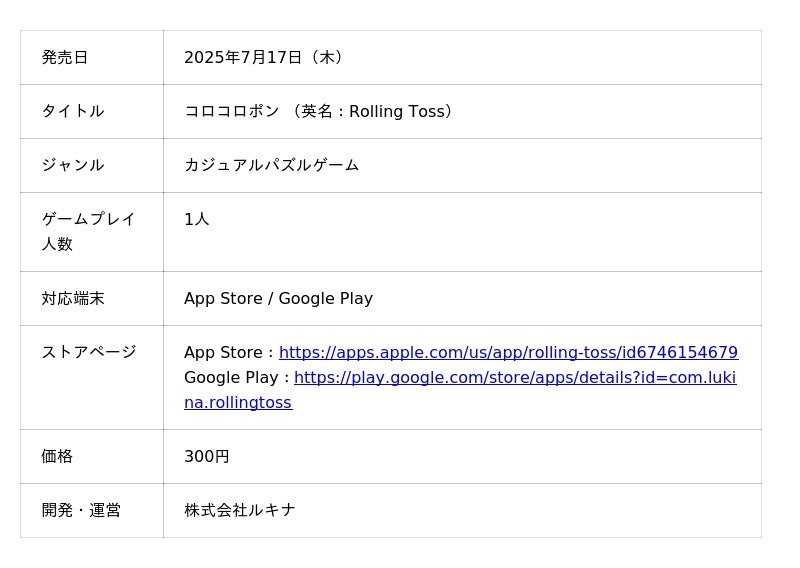Click the title text コロコロポン
Screen dimensions: 800x568
[x=232, y=112]
